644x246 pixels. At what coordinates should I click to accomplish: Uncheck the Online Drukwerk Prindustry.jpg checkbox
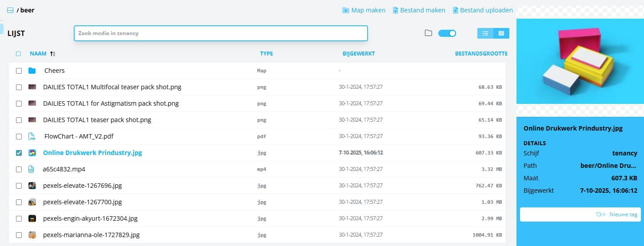click(x=19, y=153)
